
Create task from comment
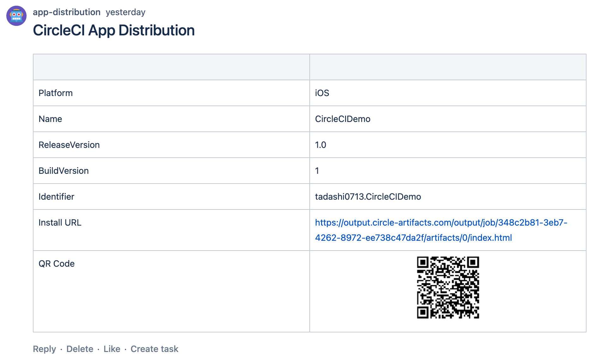point(155,349)
